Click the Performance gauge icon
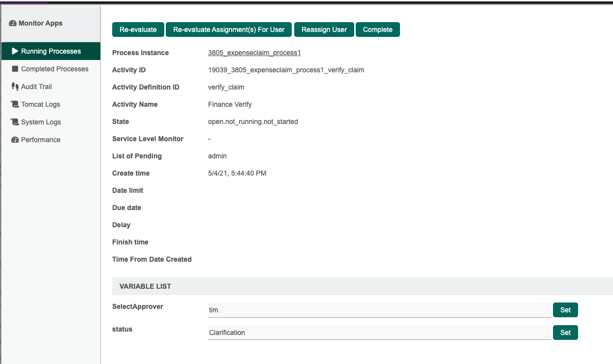 pos(15,140)
